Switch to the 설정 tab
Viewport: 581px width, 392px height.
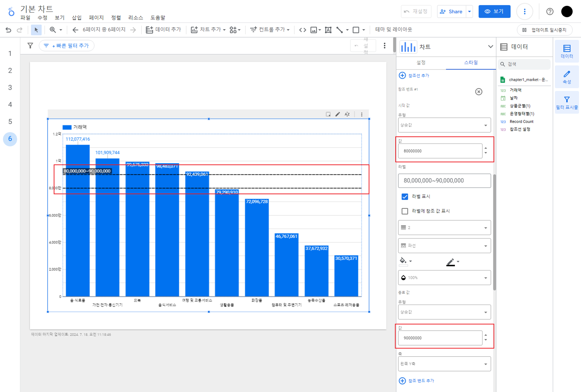421,62
